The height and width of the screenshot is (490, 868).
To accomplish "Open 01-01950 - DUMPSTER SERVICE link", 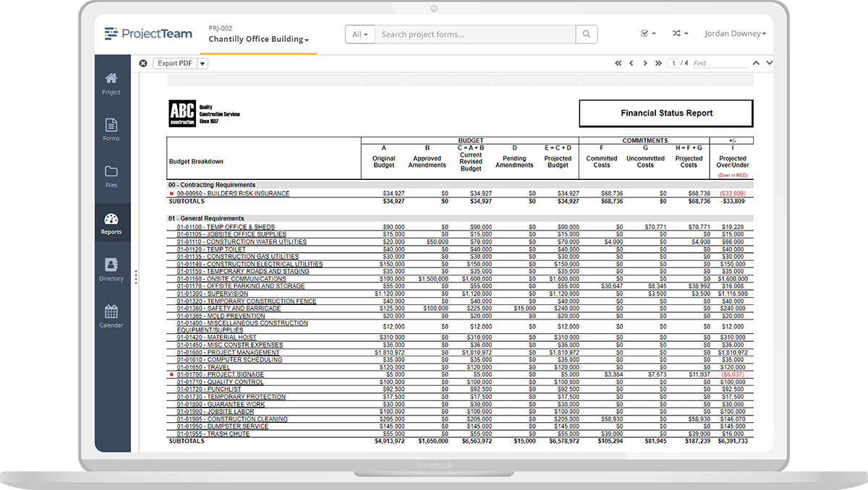I will pos(223,426).
